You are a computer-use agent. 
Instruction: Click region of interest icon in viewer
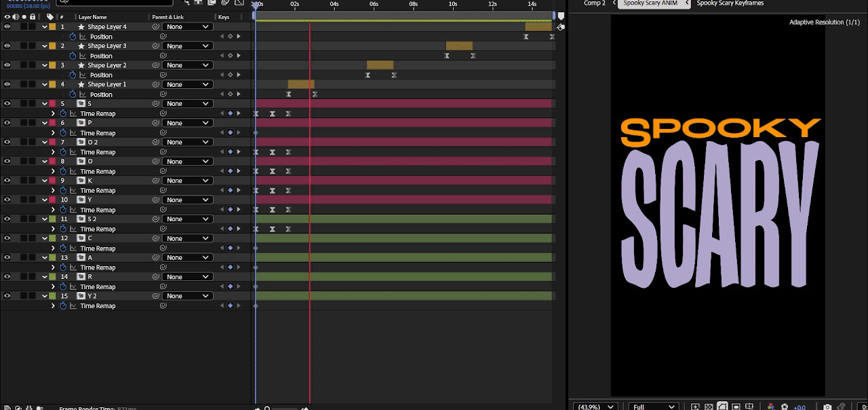[736, 407]
